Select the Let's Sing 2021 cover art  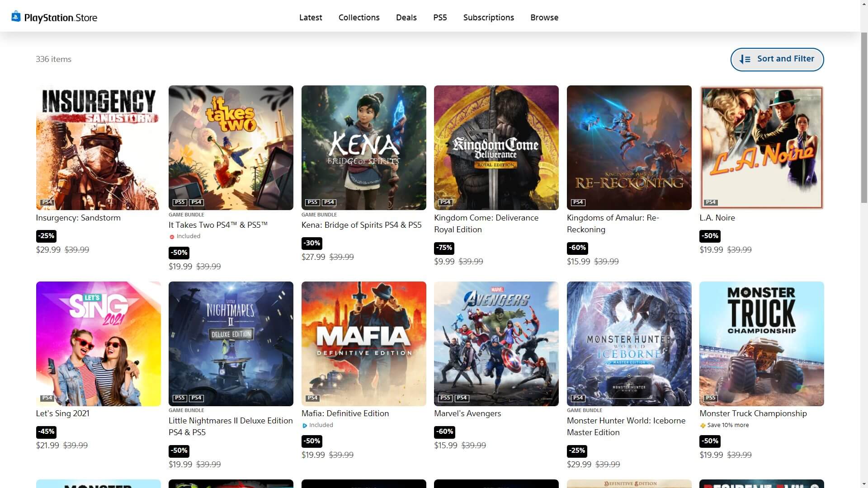pyautogui.click(x=98, y=343)
